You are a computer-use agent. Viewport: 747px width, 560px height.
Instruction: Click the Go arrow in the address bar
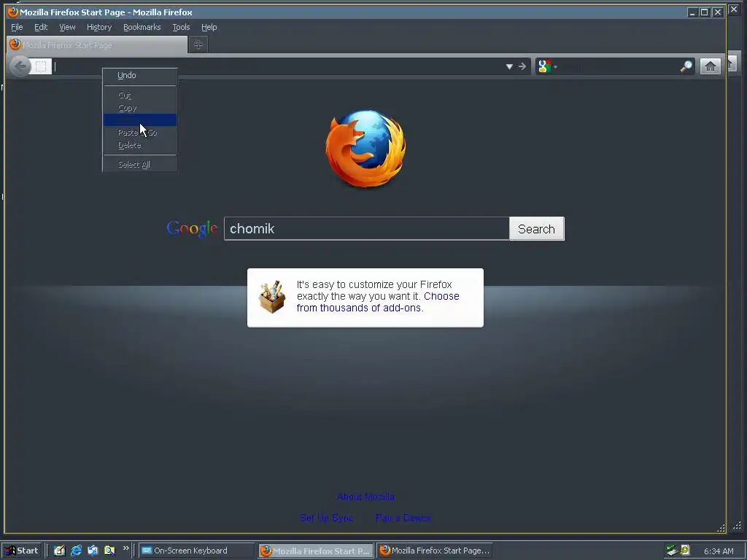point(522,66)
